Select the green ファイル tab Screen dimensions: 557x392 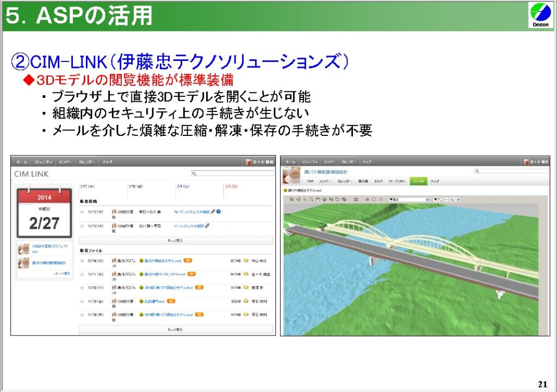418,181
